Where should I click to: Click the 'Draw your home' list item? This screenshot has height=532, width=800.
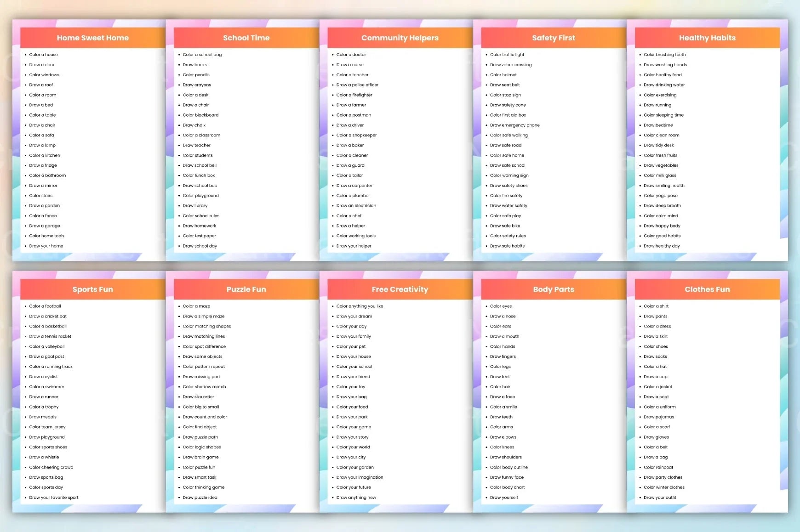click(46, 246)
